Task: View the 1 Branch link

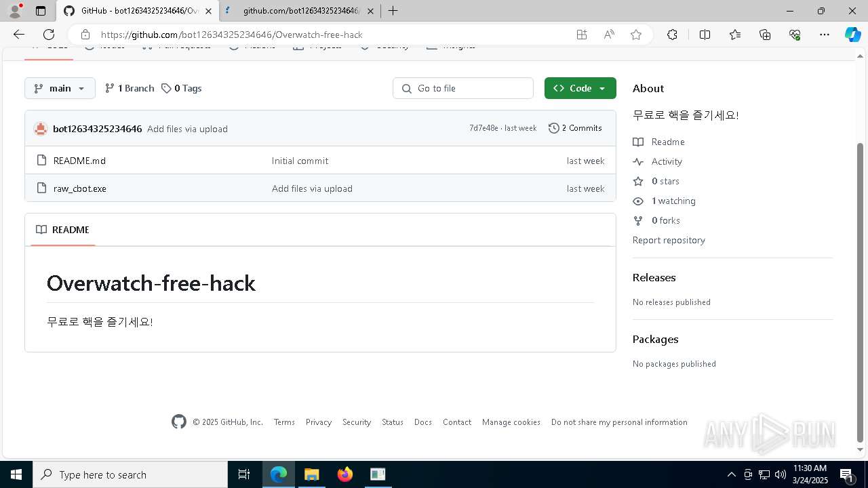Action: (130, 88)
